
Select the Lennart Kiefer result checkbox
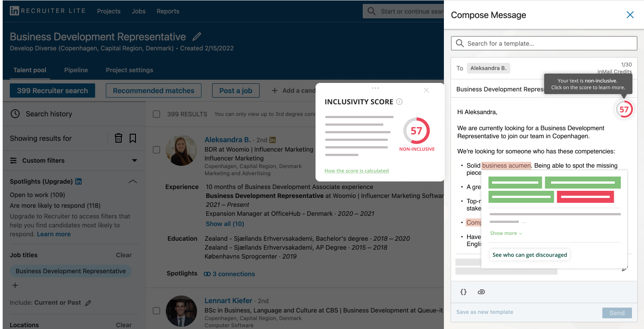(156, 310)
